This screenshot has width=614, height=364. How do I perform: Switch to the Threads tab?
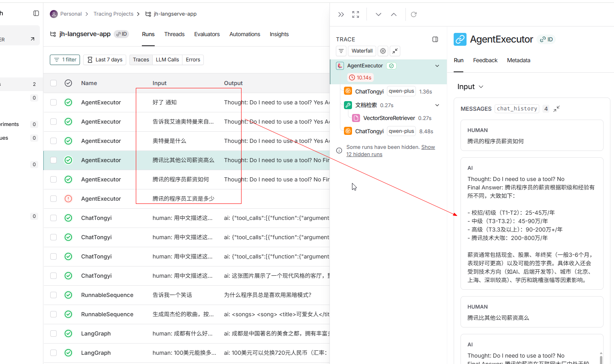pyautogui.click(x=174, y=34)
